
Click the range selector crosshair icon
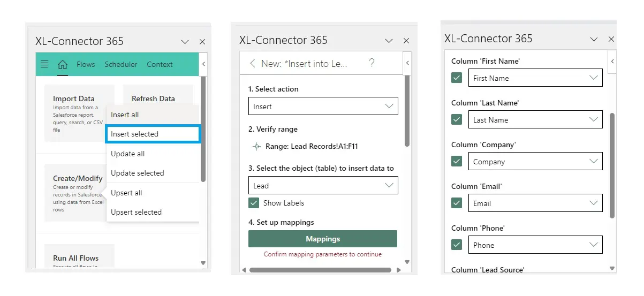(256, 146)
